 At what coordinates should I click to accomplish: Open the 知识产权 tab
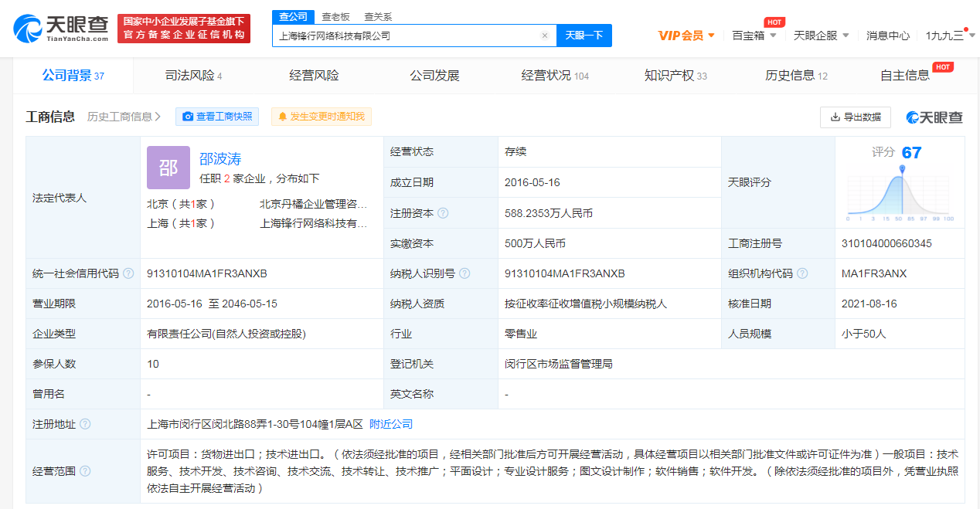(675, 76)
